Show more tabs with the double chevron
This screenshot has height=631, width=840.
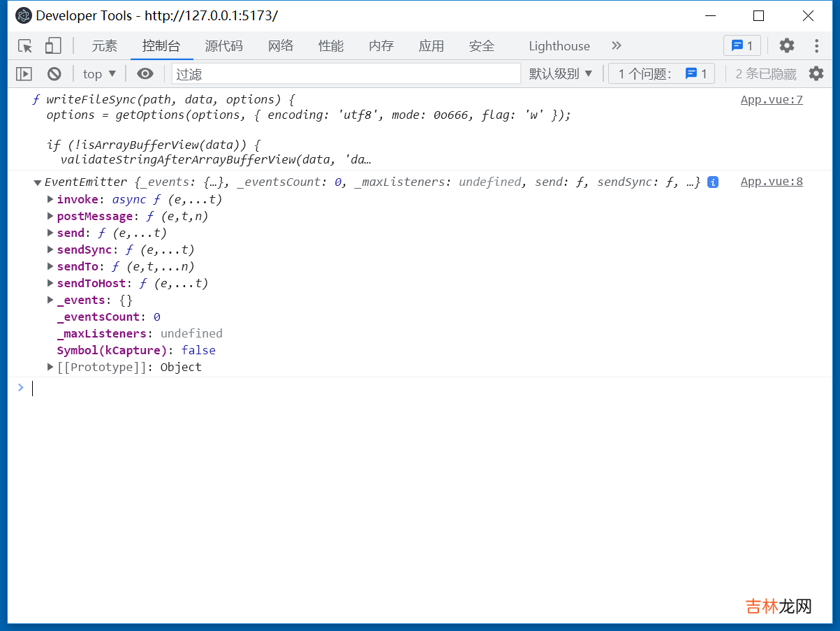pos(617,46)
